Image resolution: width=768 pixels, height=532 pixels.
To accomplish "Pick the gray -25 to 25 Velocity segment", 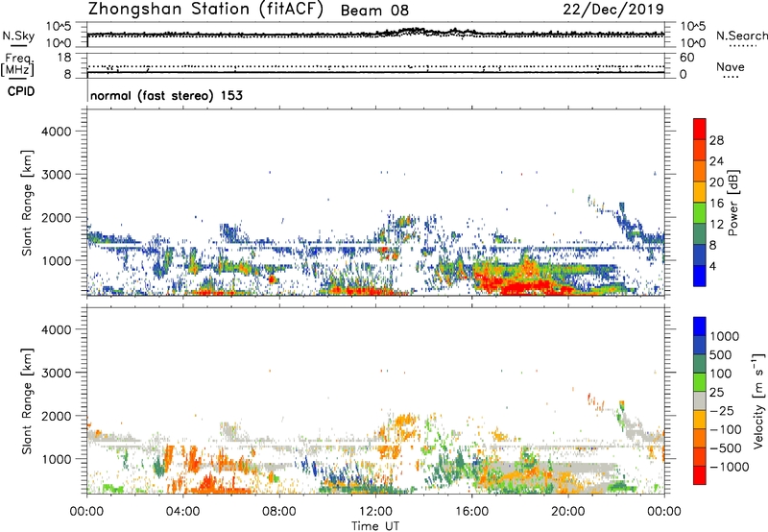I will [x=700, y=401].
